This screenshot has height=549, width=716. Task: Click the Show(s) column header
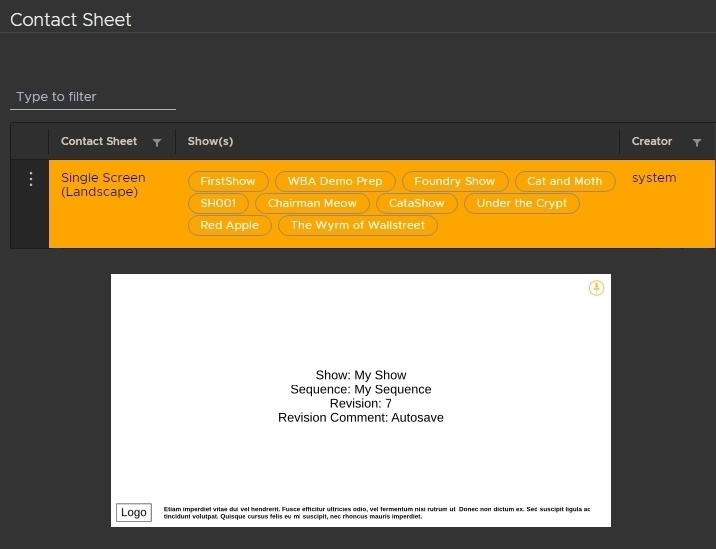click(x=210, y=142)
